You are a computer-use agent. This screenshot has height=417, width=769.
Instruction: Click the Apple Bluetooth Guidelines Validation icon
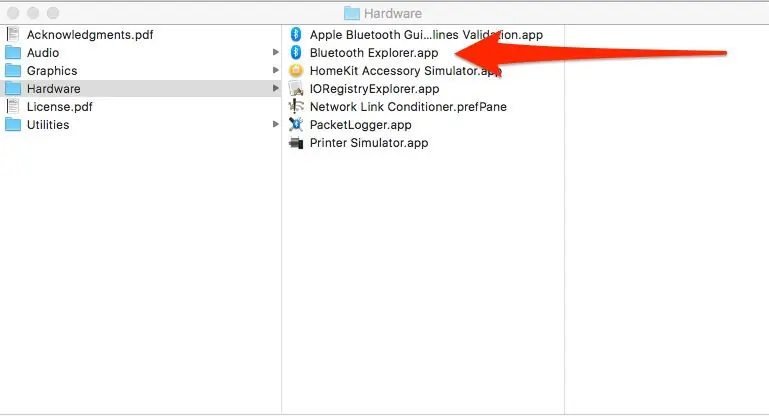(x=296, y=34)
